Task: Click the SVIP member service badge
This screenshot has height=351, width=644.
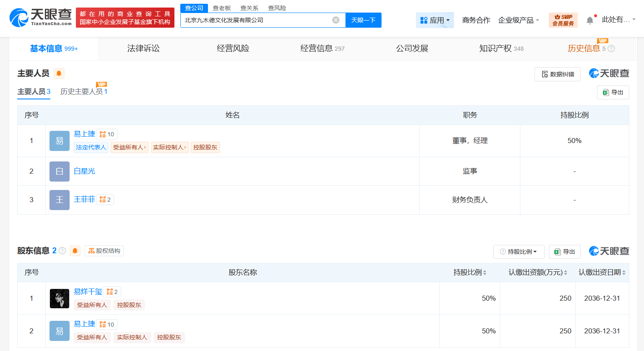Action: (563, 20)
